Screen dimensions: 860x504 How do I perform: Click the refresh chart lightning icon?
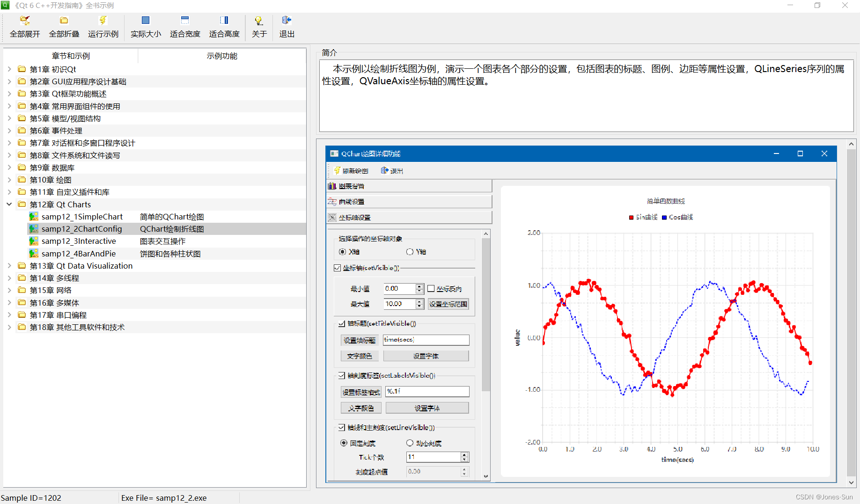pos(337,170)
